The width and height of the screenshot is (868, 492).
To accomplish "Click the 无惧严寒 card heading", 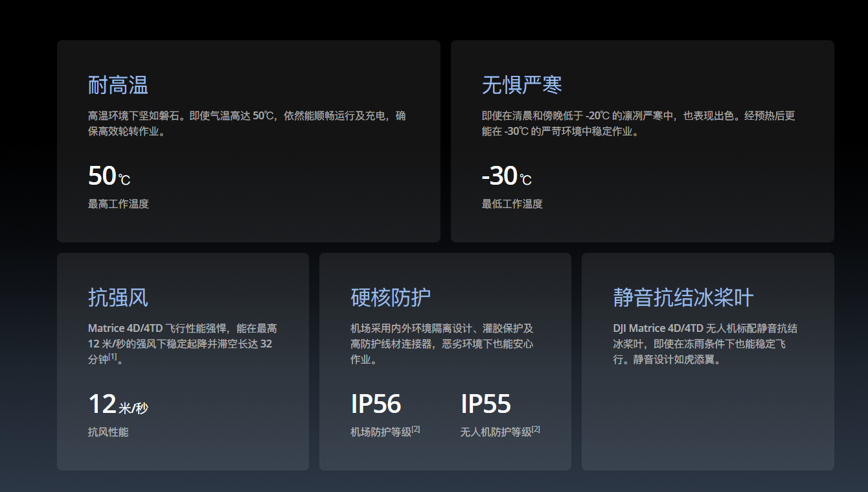I will (x=521, y=85).
